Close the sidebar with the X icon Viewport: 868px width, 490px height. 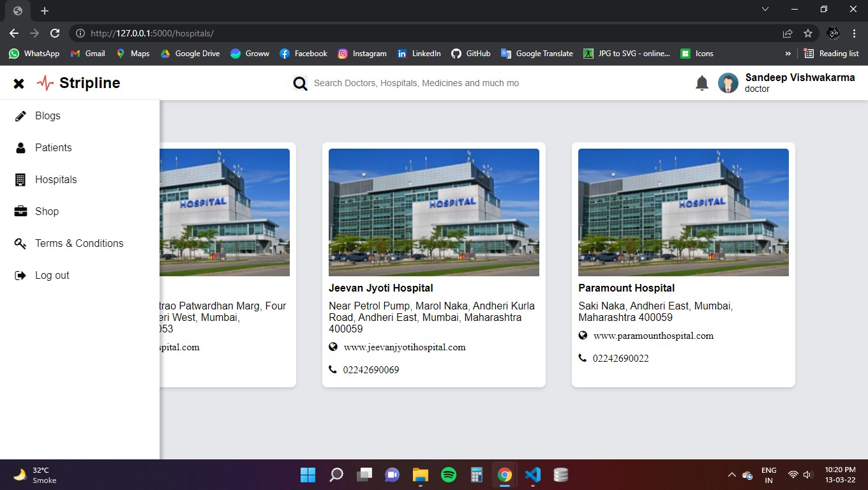pos(19,83)
